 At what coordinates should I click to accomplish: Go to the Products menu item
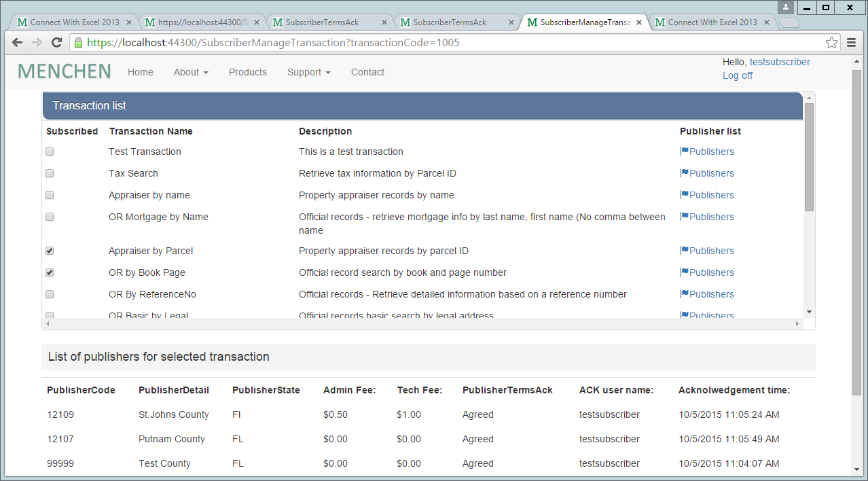click(247, 72)
